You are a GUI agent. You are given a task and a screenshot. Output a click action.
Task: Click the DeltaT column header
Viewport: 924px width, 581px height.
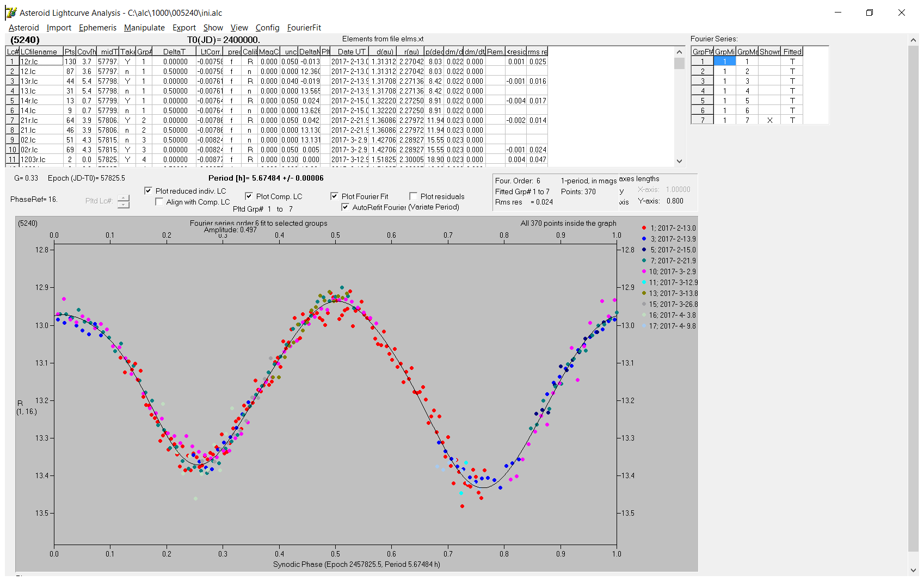(x=174, y=52)
